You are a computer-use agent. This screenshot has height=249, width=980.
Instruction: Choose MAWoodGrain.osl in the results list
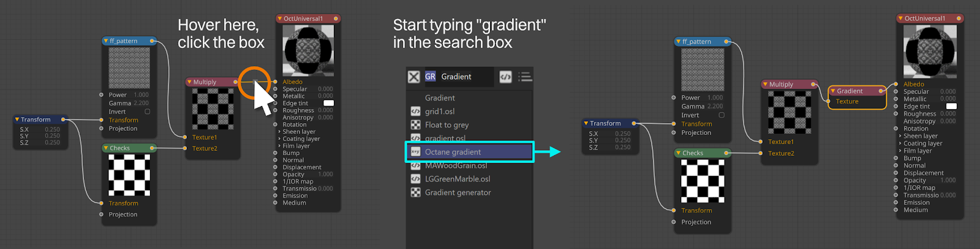[x=456, y=166]
